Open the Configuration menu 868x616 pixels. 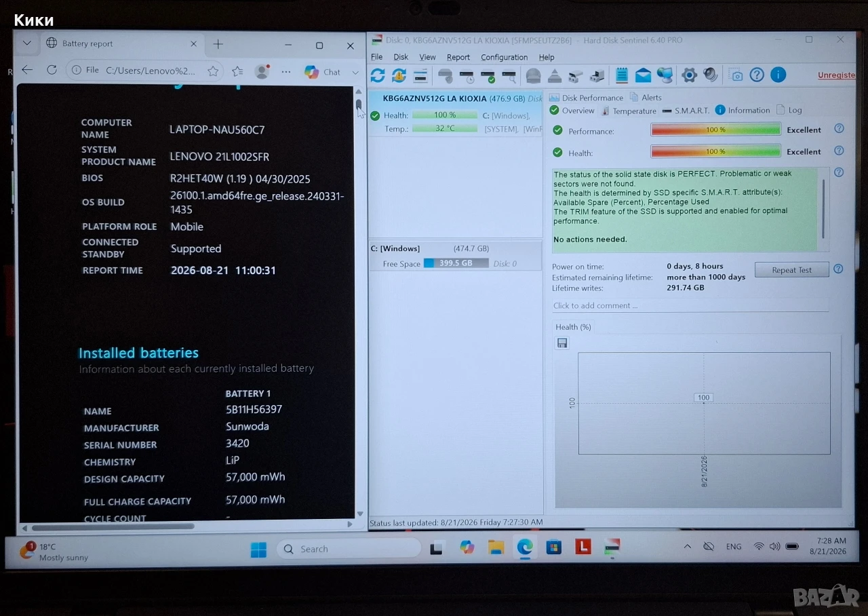(504, 58)
